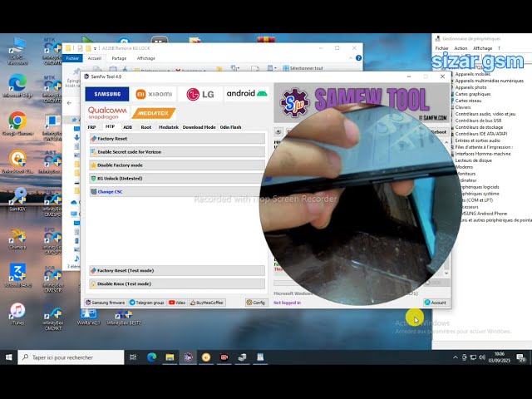Select the Android brand logo

pyautogui.click(x=247, y=93)
